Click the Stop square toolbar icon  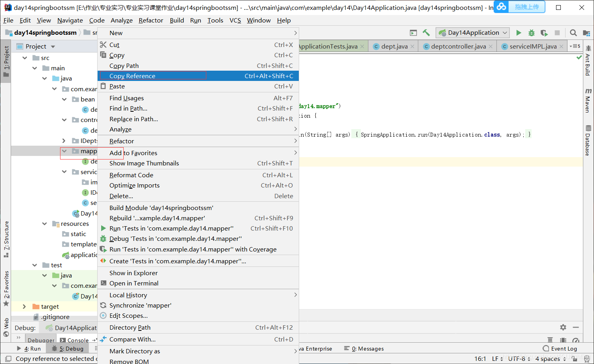pyautogui.click(x=557, y=33)
